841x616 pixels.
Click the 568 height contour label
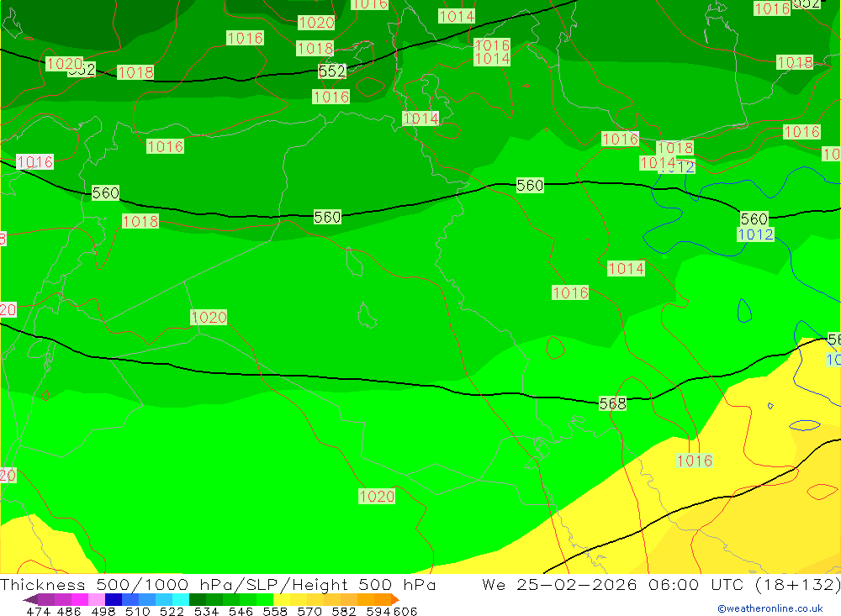[612, 403]
